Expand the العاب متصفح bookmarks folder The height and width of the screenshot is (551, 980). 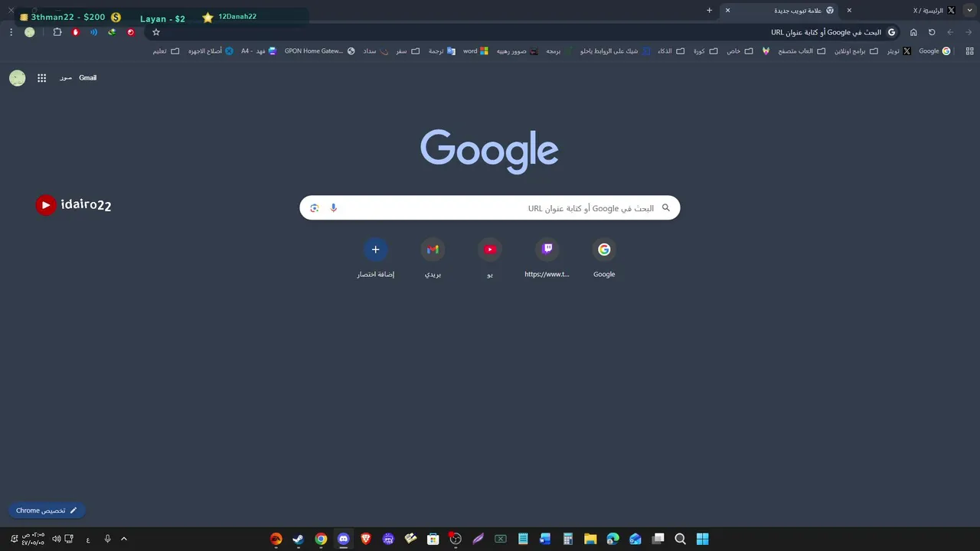point(802,51)
